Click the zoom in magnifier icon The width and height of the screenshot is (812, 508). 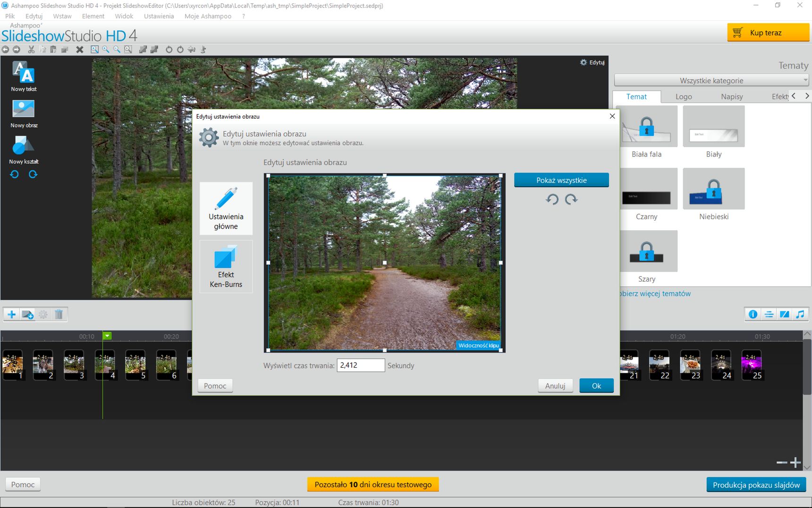106,49
